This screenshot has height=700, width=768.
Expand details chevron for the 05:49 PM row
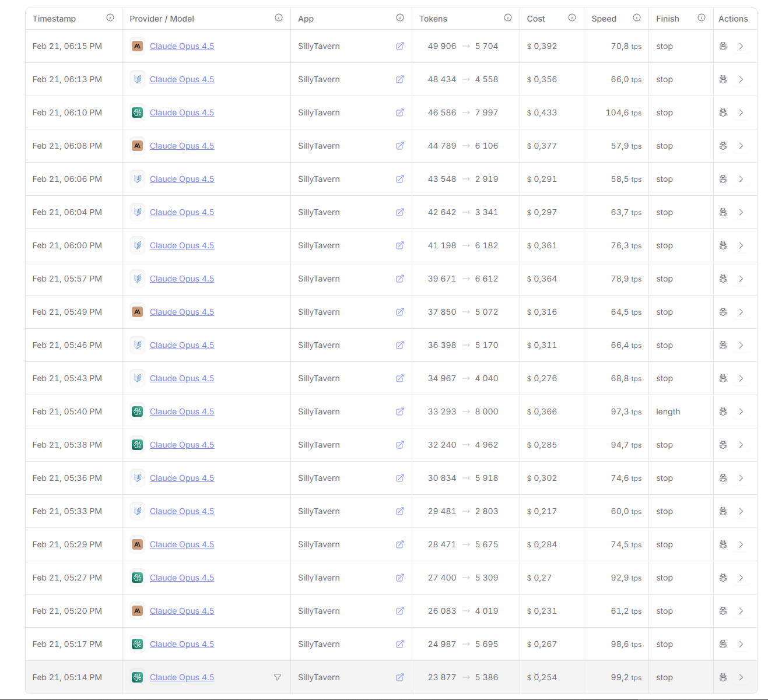[741, 312]
